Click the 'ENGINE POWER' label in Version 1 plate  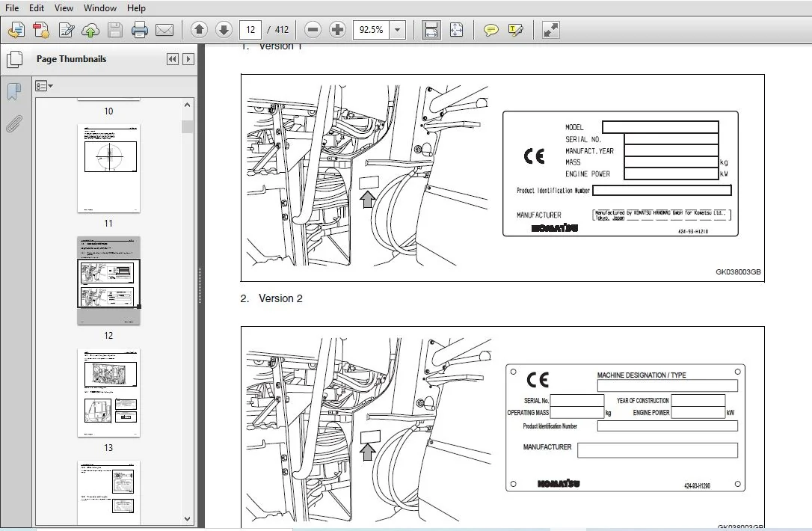coord(588,174)
